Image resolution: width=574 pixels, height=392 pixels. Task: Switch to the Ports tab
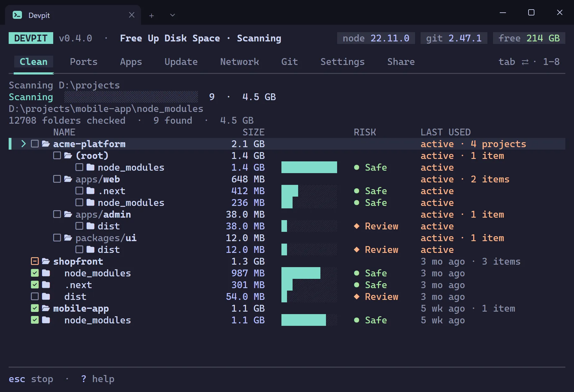click(84, 62)
